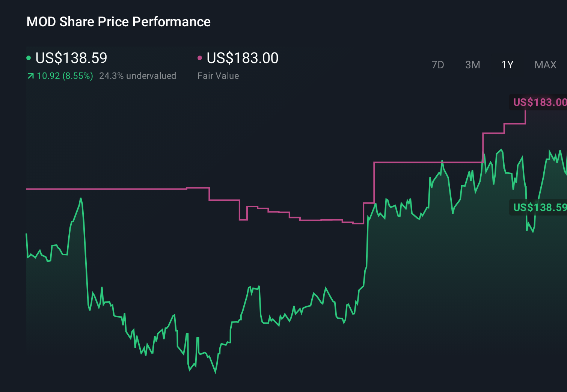The image size is (567, 392).
Task: Click the MOD Share Price Performance title
Action: (x=118, y=21)
